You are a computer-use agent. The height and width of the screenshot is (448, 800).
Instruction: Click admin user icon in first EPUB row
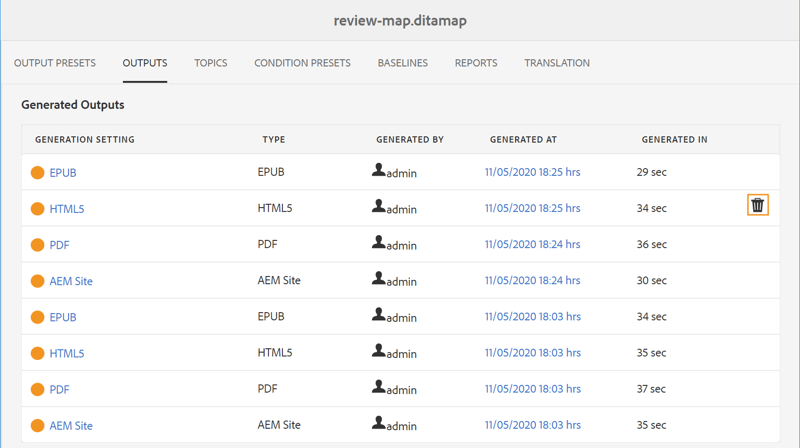tap(379, 170)
